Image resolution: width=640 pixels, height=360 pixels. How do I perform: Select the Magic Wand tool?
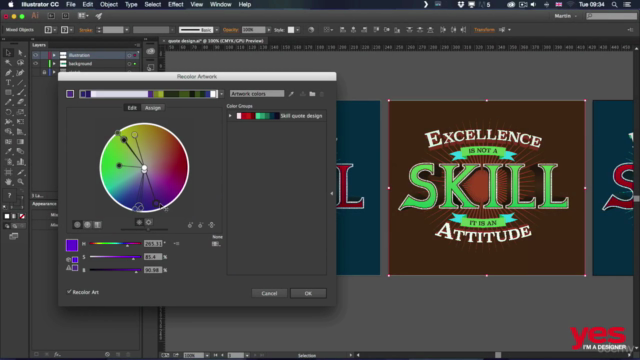[8, 62]
